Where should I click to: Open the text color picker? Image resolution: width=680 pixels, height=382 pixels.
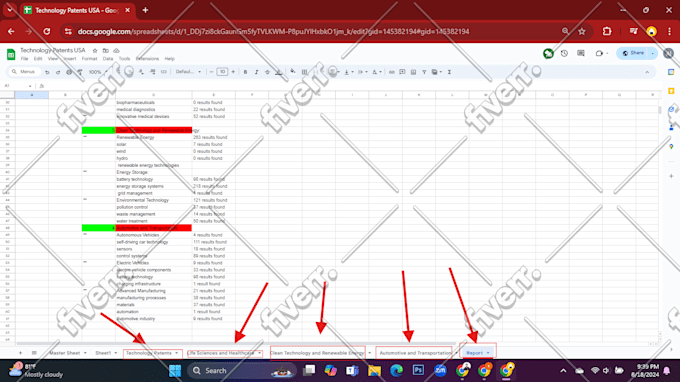coord(278,72)
